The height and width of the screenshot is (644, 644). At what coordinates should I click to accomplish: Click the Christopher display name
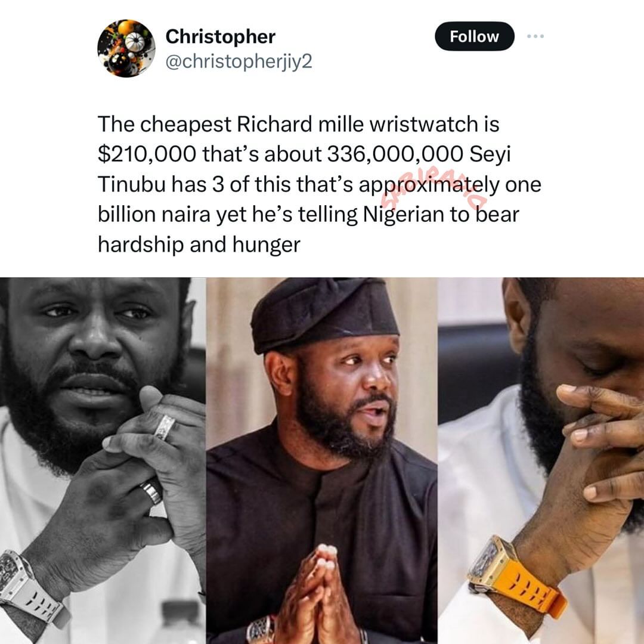coord(220,36)
